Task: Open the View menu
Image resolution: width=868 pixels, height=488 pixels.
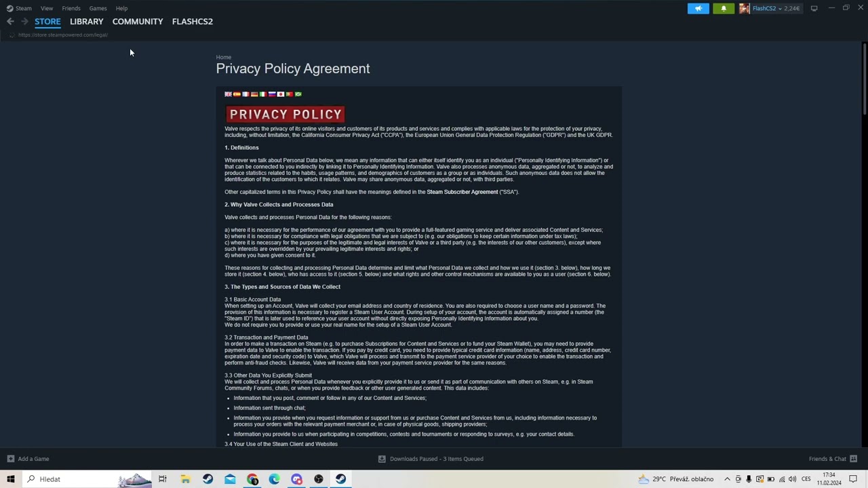Action: (47, 8)
